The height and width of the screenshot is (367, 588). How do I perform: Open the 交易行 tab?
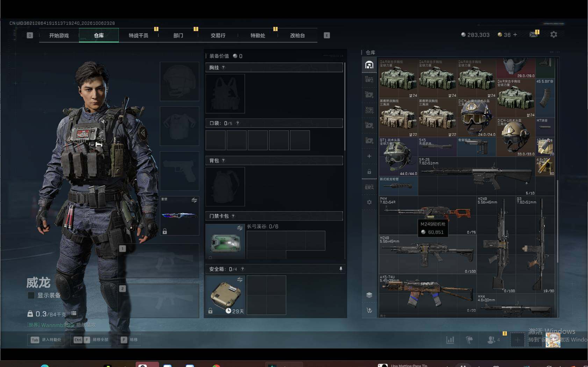point(218,36)
